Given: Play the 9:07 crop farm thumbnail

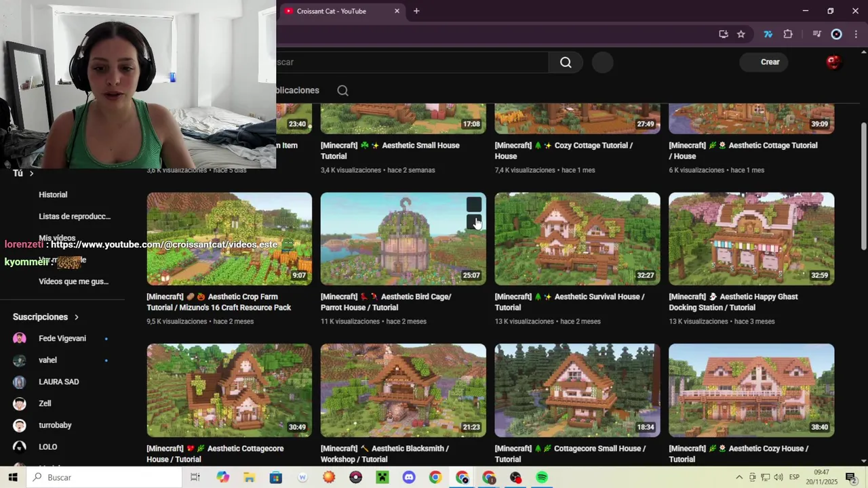Looking at the screenshot, I should pyautogui.click(x=229, y=239).
